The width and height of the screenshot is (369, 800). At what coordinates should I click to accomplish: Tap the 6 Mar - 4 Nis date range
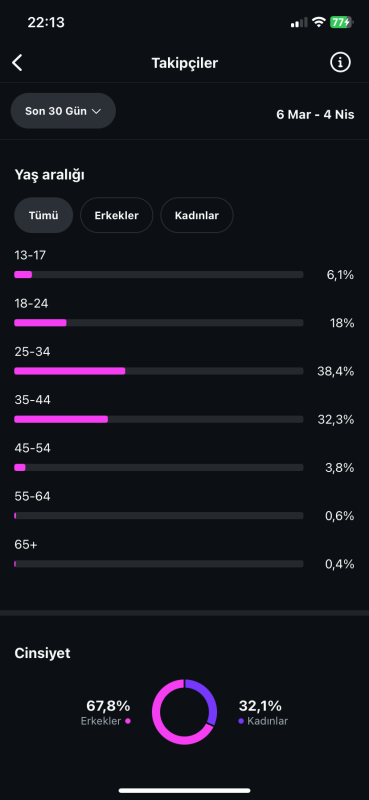pyautogui.click(x=315, y=114)
